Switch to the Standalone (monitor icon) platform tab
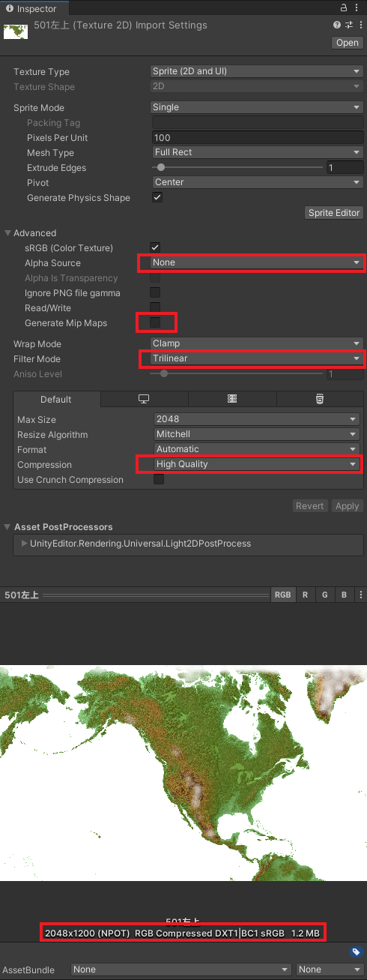Screen dimensions: 367x980 click(144, 399)
